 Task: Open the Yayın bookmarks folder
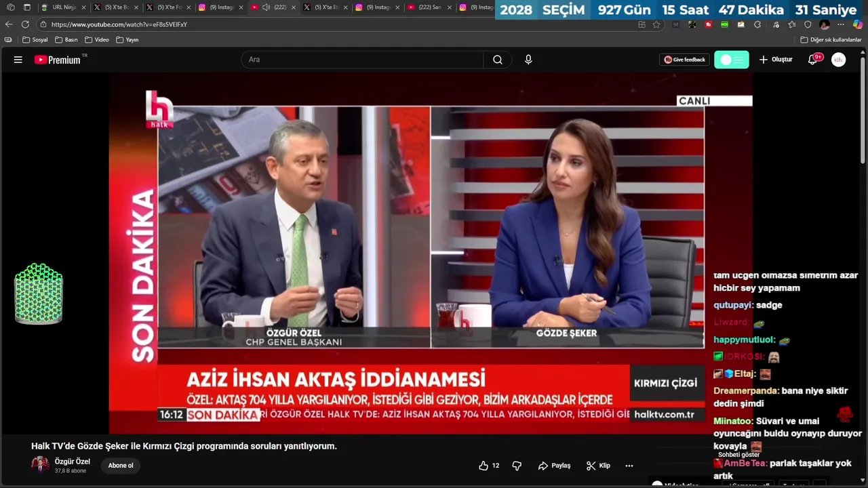(x=127, y=40)
